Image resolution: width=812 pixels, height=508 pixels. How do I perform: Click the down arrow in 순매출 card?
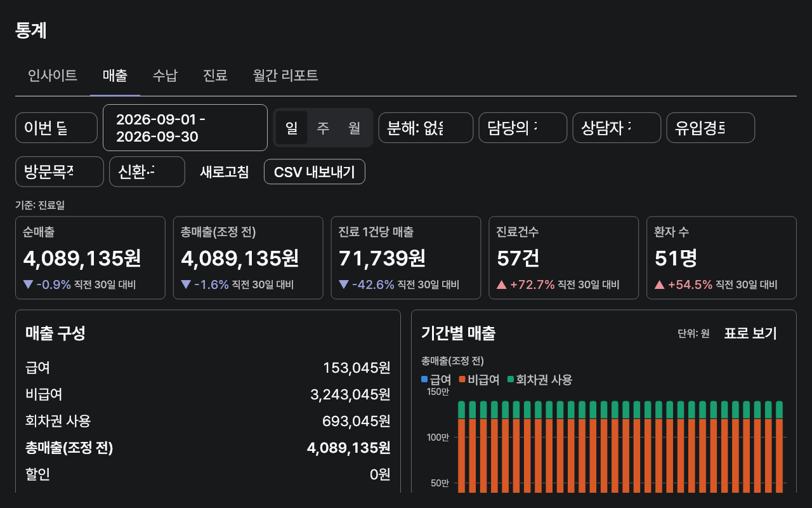pyautogui.click(x=28, y=284)
